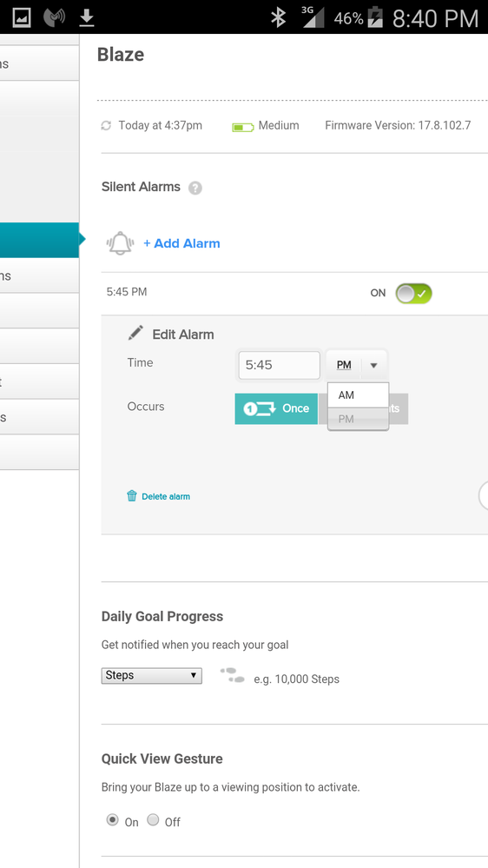
Task: Tap the Bluetooth status bar icon
Action: pos(278,17)
